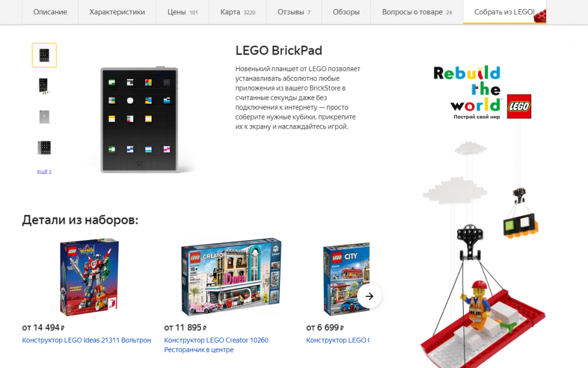Select the gray back-side BrickPad thumbnail
588x368 pixels.
pyautogui.click(x=44, y=117)
